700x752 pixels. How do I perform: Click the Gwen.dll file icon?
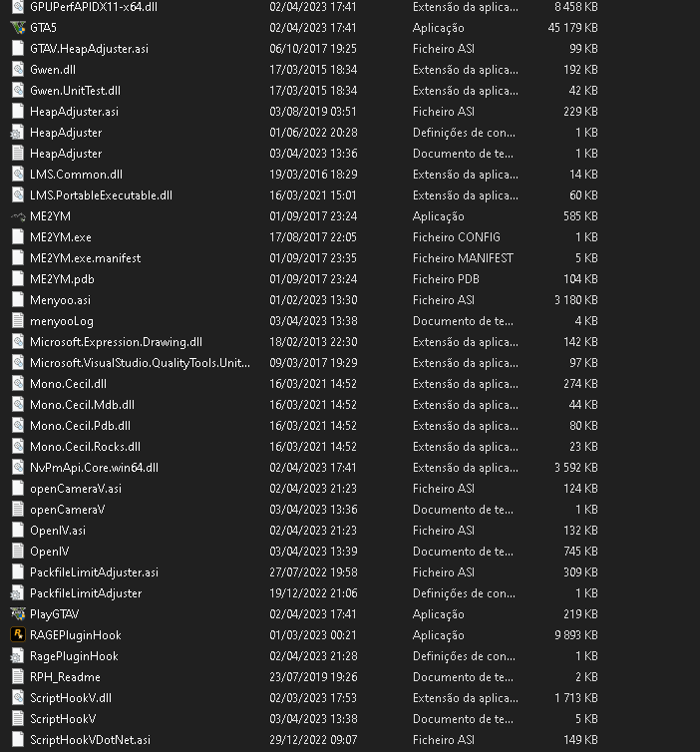(18, 69)
